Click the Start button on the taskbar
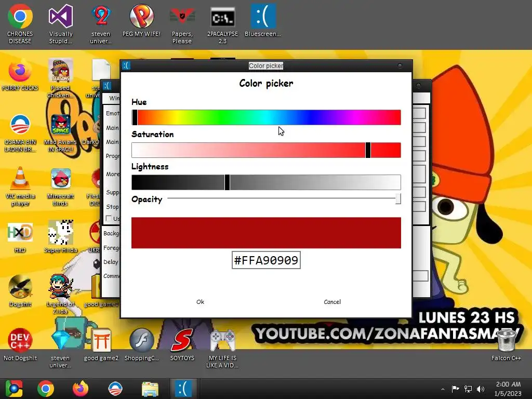Viewport: 532px width, 399px height. pyautogui.click(x=14, y=389)
